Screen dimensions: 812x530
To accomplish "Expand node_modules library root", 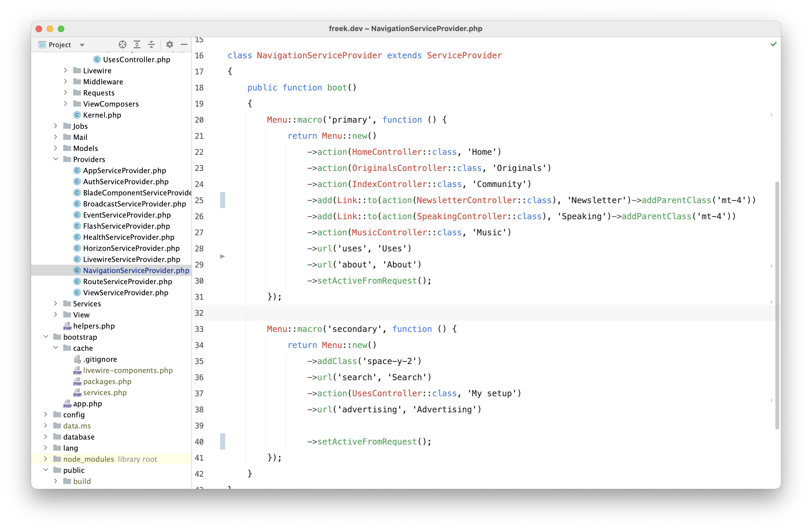I will click(x=46, y=459).
